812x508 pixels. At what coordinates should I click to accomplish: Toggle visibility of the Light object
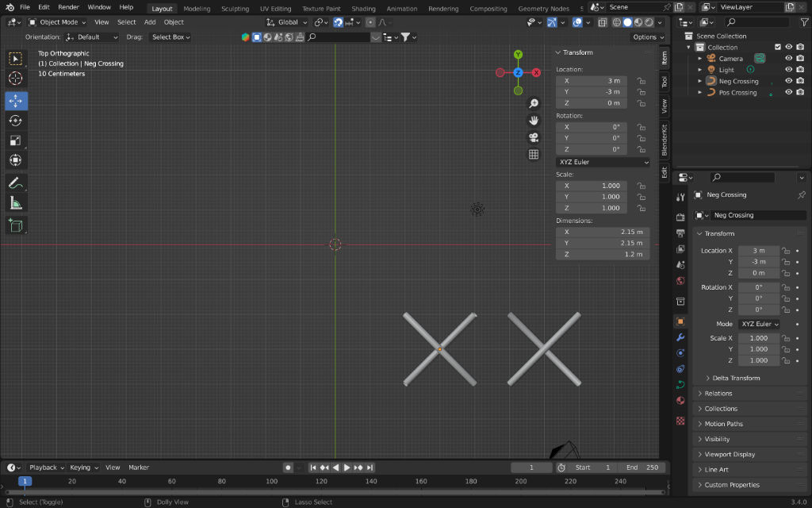788,70
